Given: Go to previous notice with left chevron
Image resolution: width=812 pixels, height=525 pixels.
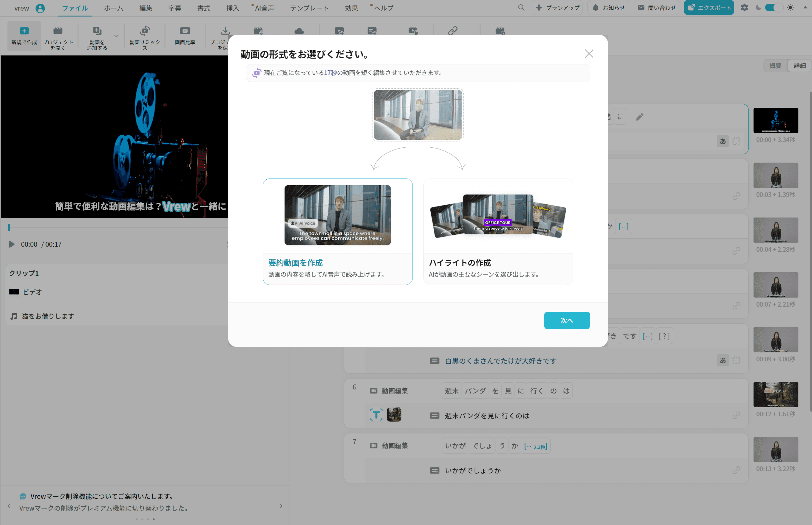Looking at the screenshot, I should 9,506.
